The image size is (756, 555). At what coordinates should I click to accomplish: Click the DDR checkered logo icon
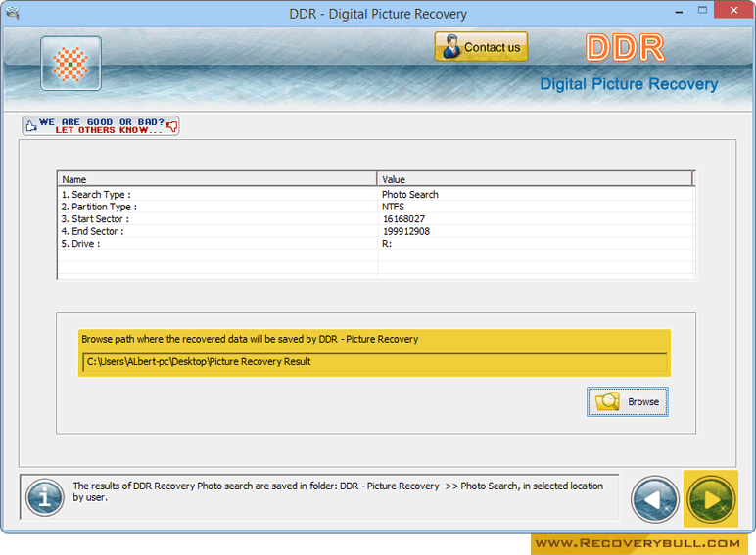(x=71, y=63)
